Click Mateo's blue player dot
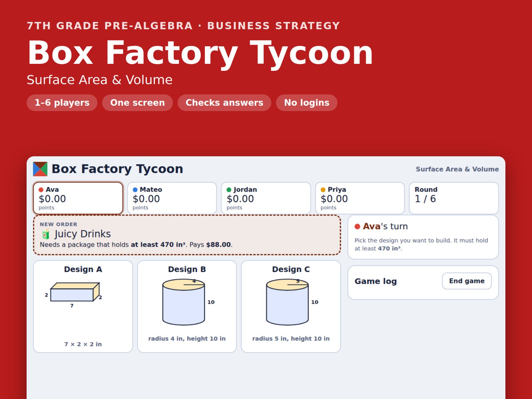This screenshot has width=532, height=399. [x=135, y=190]
